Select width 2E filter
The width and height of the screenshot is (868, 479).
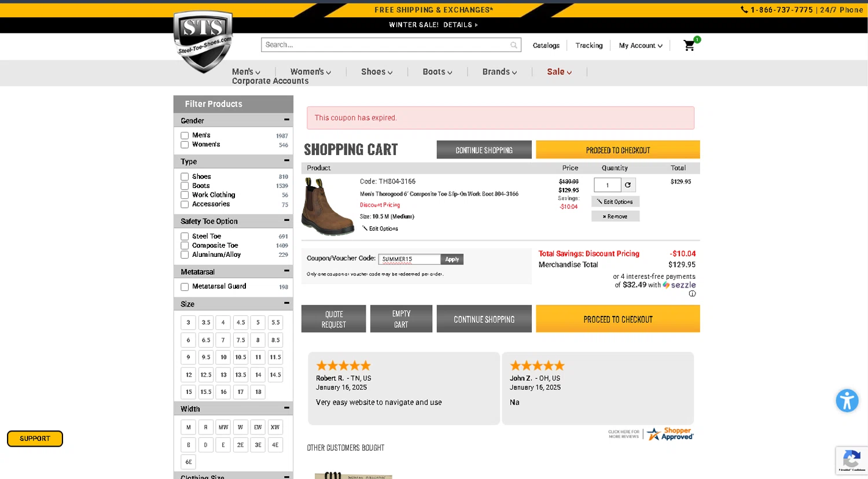tap(241, 445)
